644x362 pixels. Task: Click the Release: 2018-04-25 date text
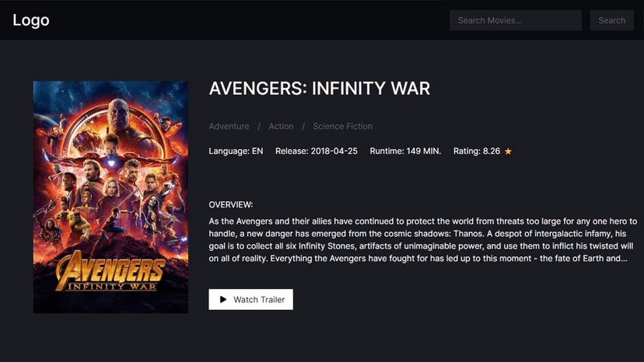click(x=316, y=151)
